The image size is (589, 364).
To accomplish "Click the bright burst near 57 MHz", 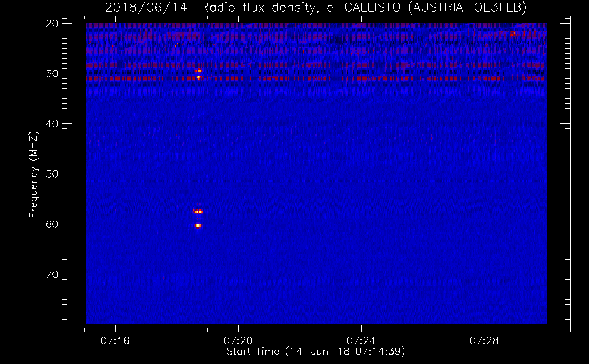I will click(x=198, y=211).
